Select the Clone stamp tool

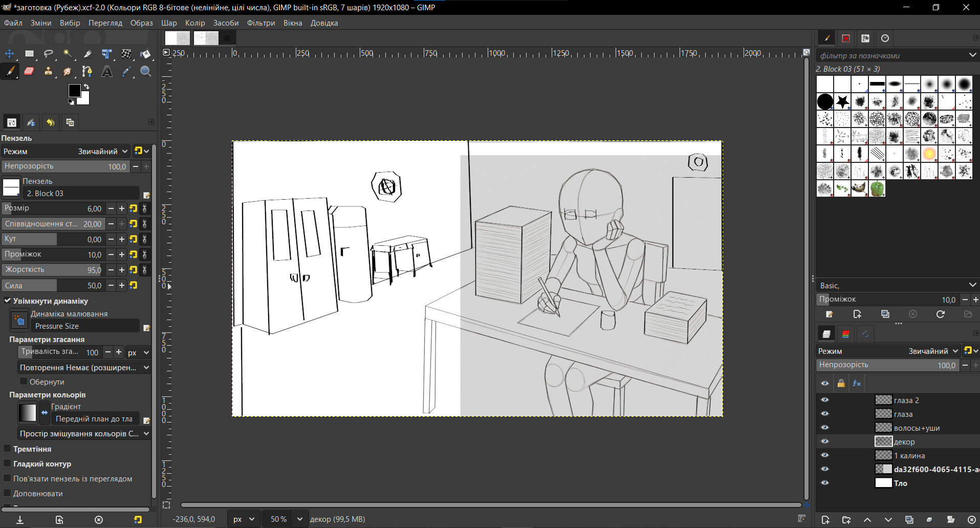point(49,72)
